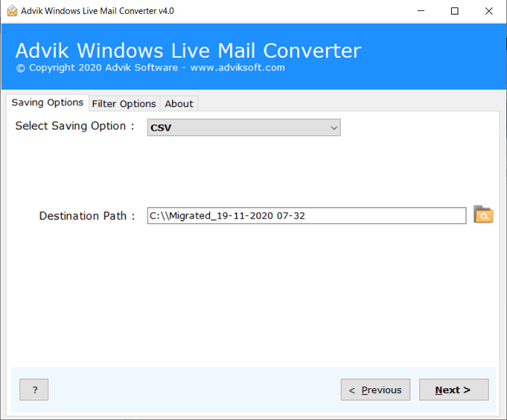Go back with the < Previous button
This screenshot has height=420, width=507.
[376, 389]
